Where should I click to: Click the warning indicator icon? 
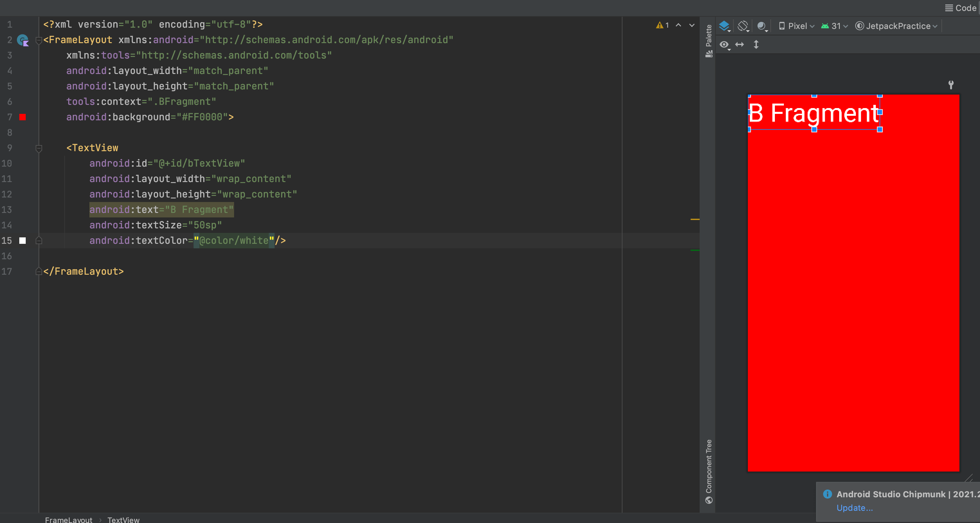coord(660,25)
